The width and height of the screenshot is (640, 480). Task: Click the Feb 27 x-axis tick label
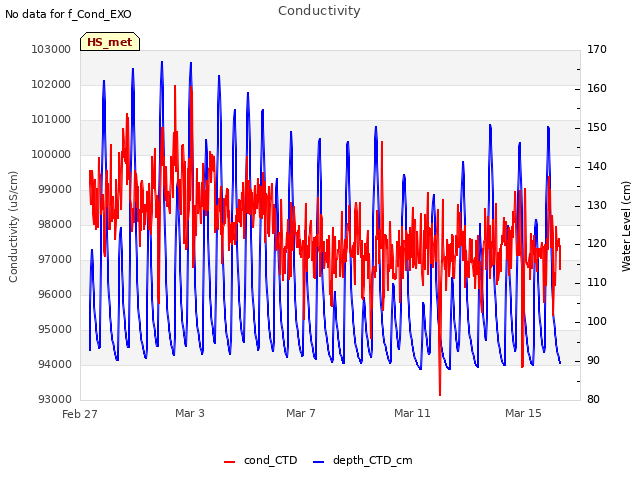(80, 414)
